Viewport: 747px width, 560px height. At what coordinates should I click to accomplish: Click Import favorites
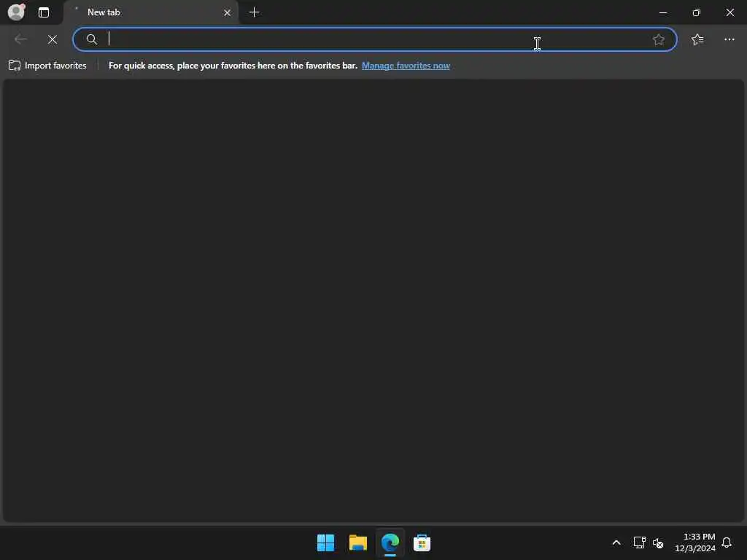coord(47,66)
